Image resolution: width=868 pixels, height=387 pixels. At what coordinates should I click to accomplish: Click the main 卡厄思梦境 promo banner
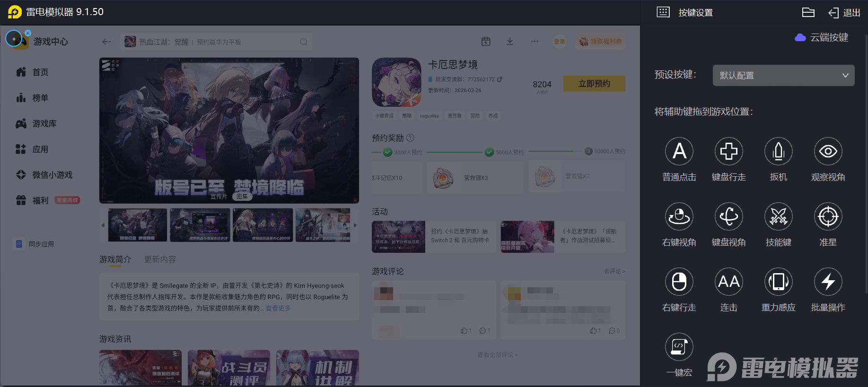229,130
